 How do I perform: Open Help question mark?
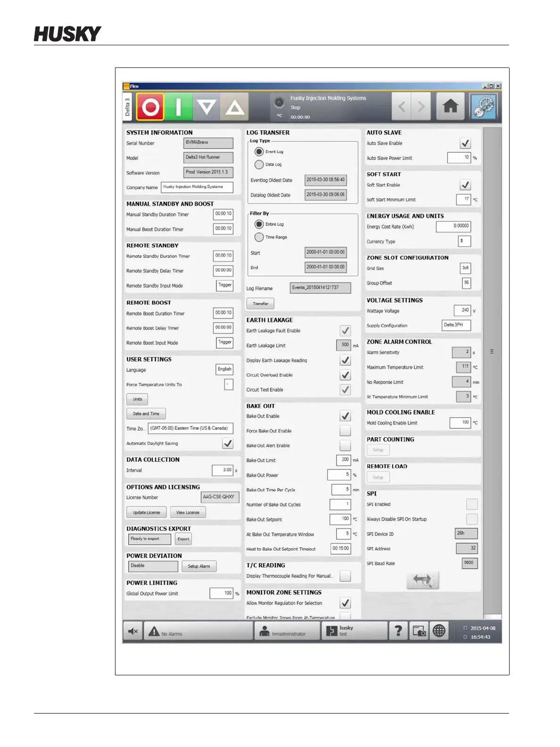[x=398, y=631]
